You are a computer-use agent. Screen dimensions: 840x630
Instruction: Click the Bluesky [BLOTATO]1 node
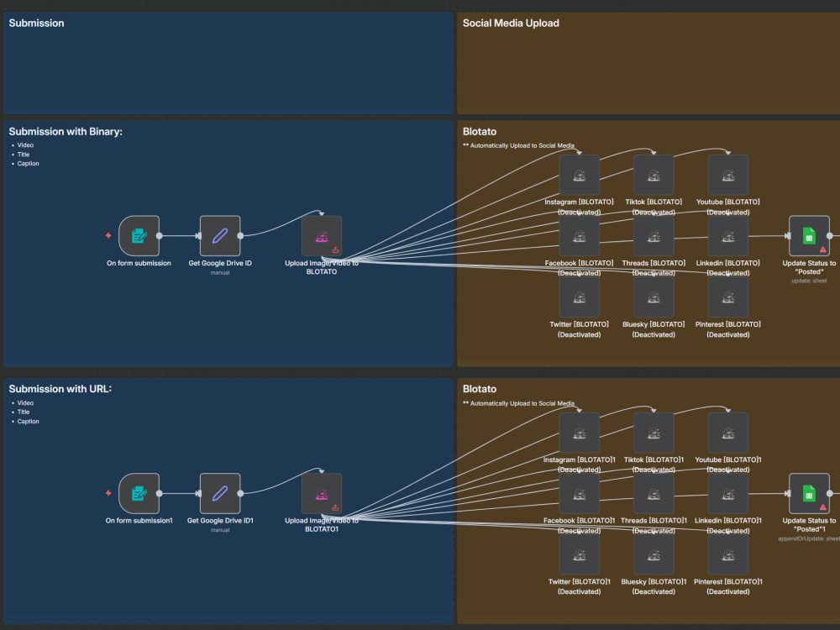point(654,555)
